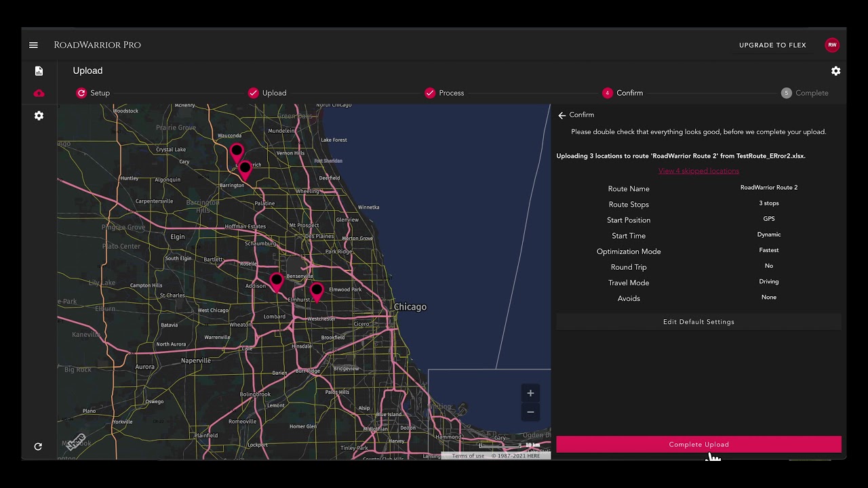The width and height of the screenshot is (868, 488).
Task: Click the '3 stops' value
Action: point(769,203)
